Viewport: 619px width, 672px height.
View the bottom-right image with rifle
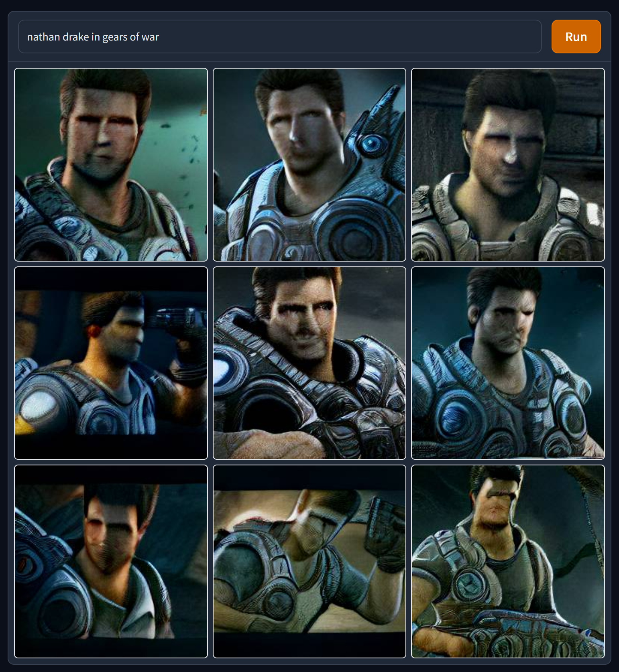(508, 561)
